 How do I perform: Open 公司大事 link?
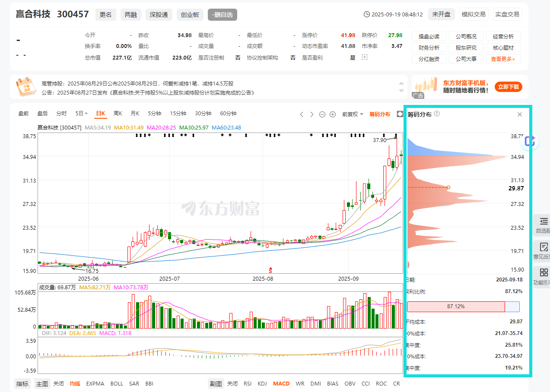466,59
